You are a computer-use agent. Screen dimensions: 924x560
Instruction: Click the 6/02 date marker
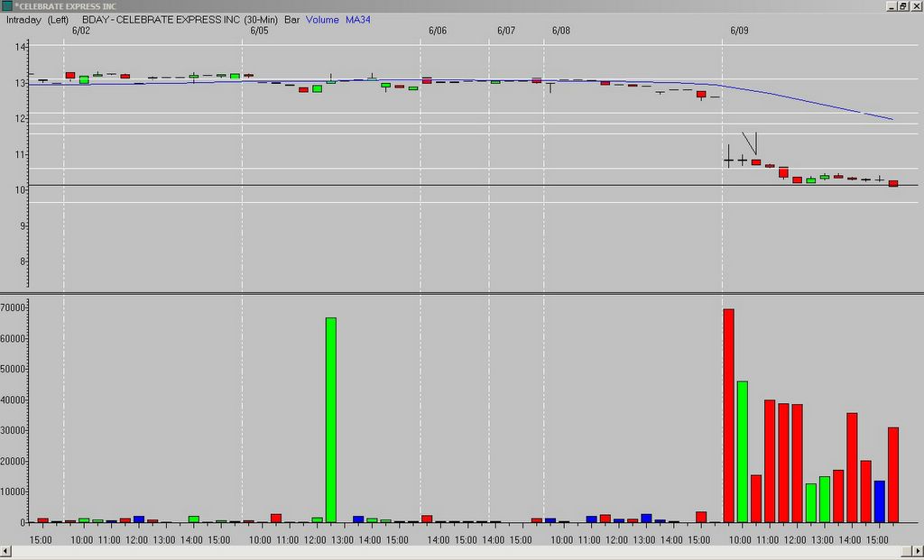tap(81, 31)
